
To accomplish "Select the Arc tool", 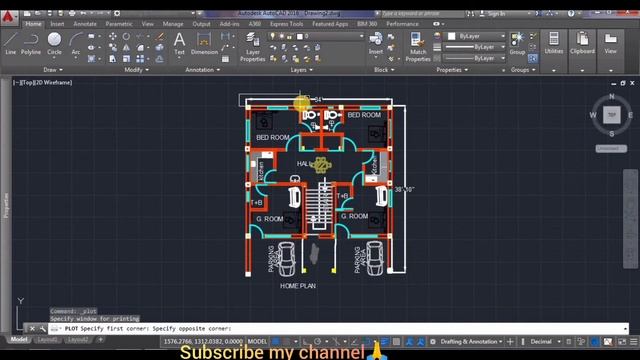I will 76,44.
